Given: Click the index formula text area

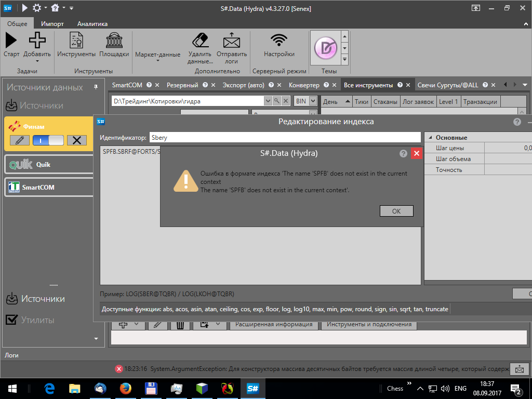Looking at the screenshot, I should [x=260, y=216].
